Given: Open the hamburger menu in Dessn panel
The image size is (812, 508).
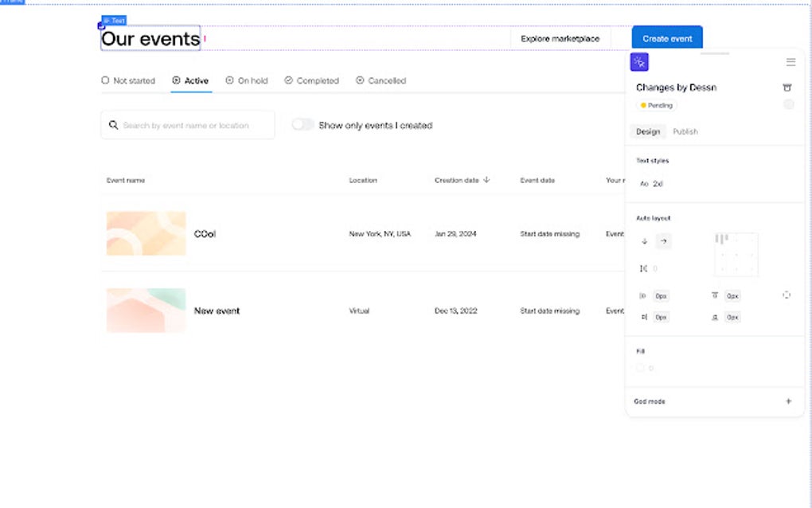Looking at the screenshot, I should tap(791, 62).
